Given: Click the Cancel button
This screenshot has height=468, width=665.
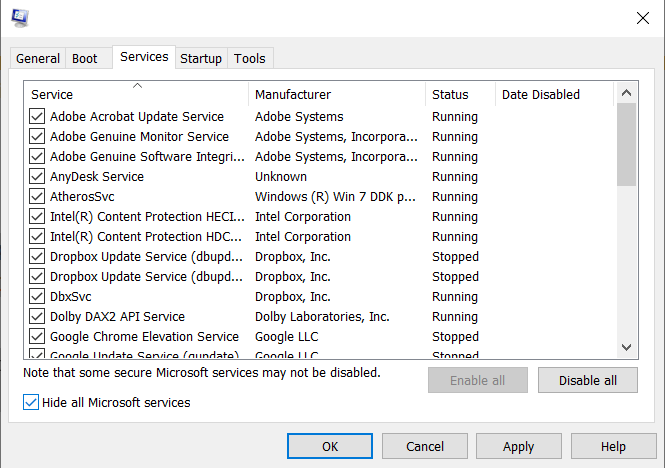Looking at the screenshot, I should [425, 446].
